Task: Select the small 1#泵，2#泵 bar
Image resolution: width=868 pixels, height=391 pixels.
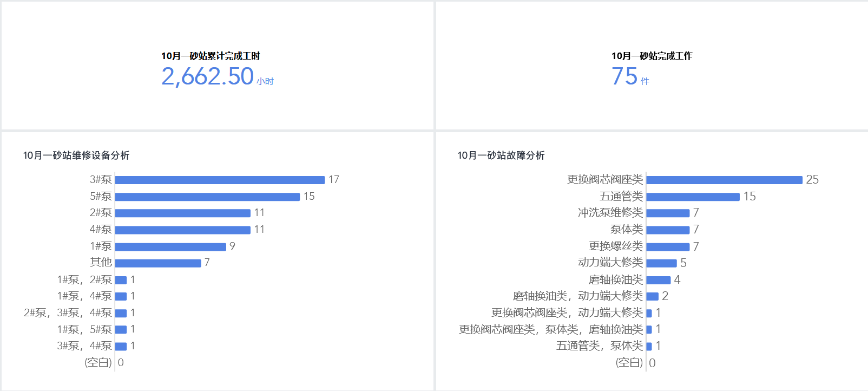Action: click(121, 280)
